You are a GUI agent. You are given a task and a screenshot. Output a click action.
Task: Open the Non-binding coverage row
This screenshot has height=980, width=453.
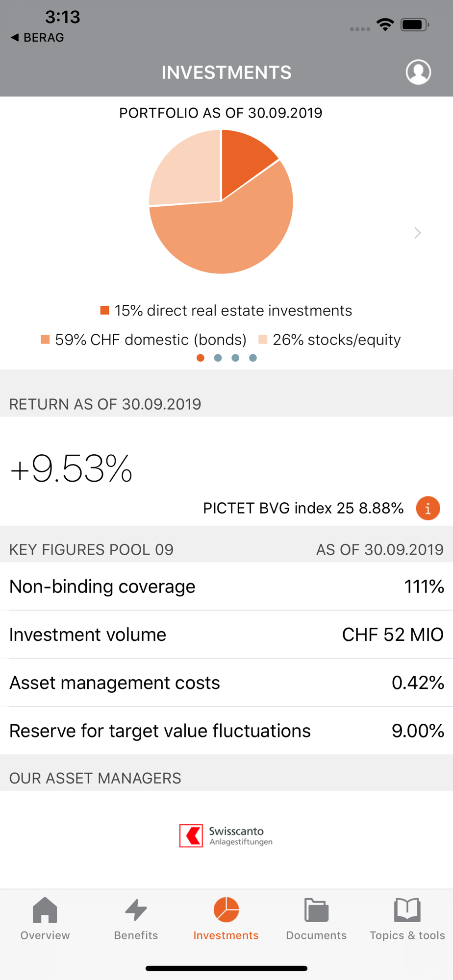pos(226,587)
